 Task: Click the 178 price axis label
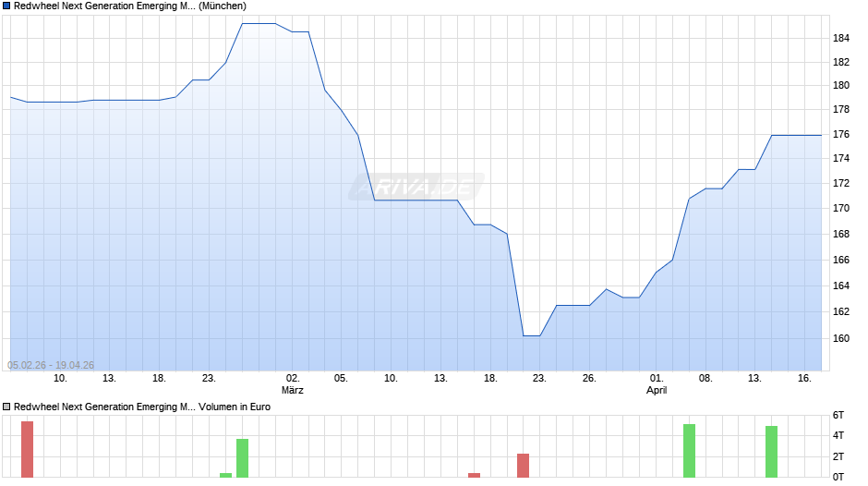click(x=841, y=110)
